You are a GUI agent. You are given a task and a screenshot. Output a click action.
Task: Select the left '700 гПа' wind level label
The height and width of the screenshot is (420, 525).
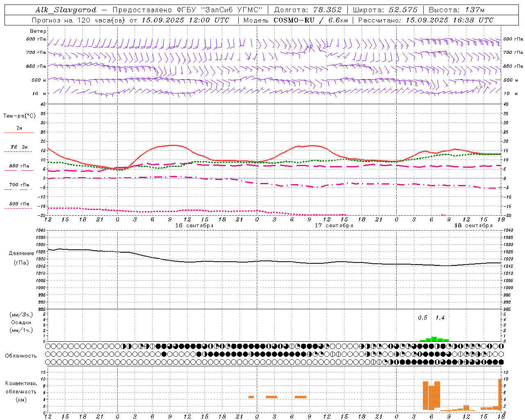pos(36,52)
